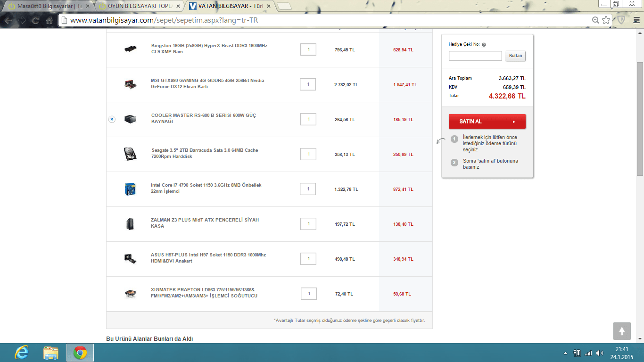
Task: Click the Ara Toplam value 3.663,27 TL
Action: pyautogui.click(x=512, y=79)
